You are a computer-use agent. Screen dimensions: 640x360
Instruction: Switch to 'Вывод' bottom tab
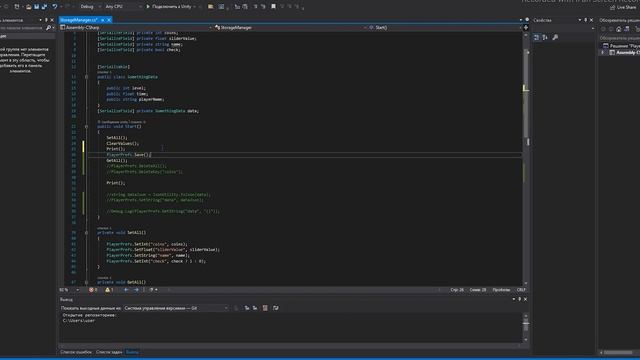(x=132, y=352)
